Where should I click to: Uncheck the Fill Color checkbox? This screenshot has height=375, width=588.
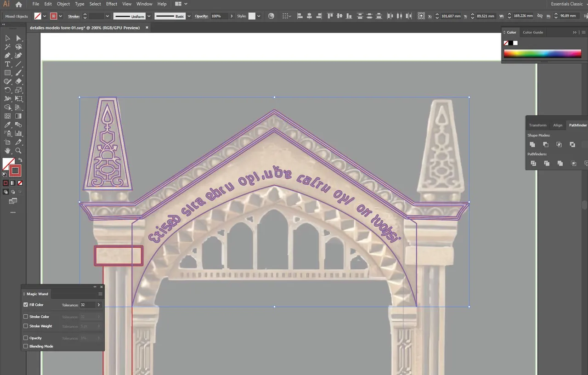coord(26,305)
